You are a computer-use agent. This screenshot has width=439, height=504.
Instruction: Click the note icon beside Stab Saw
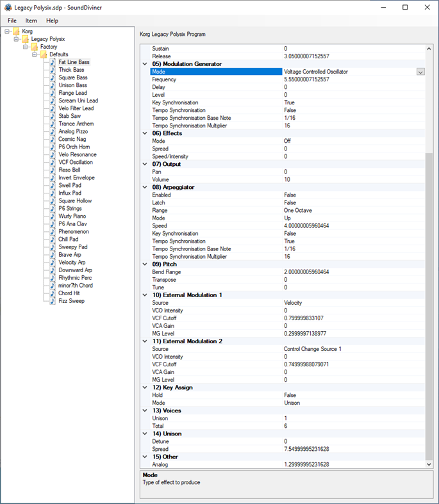[x=53, y=116]
